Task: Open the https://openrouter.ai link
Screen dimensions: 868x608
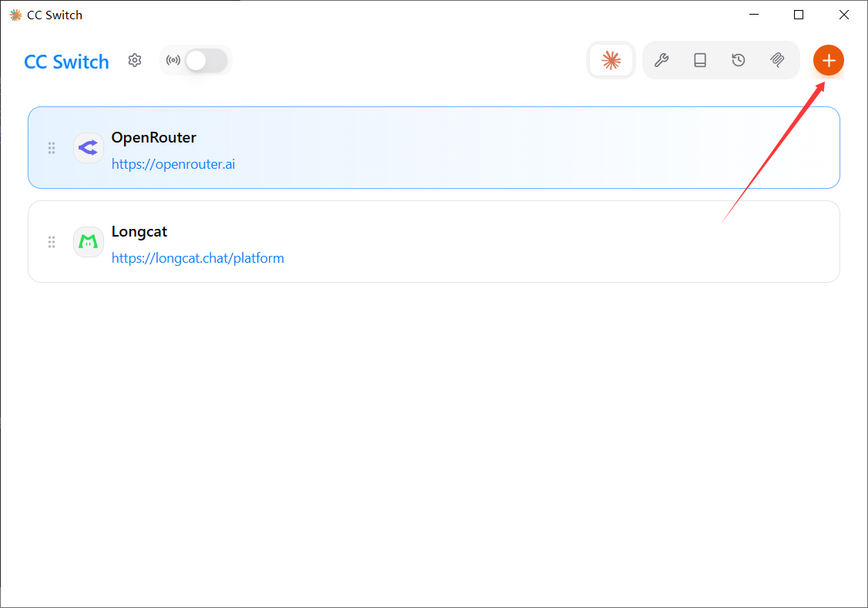Action: pos(173,164)
